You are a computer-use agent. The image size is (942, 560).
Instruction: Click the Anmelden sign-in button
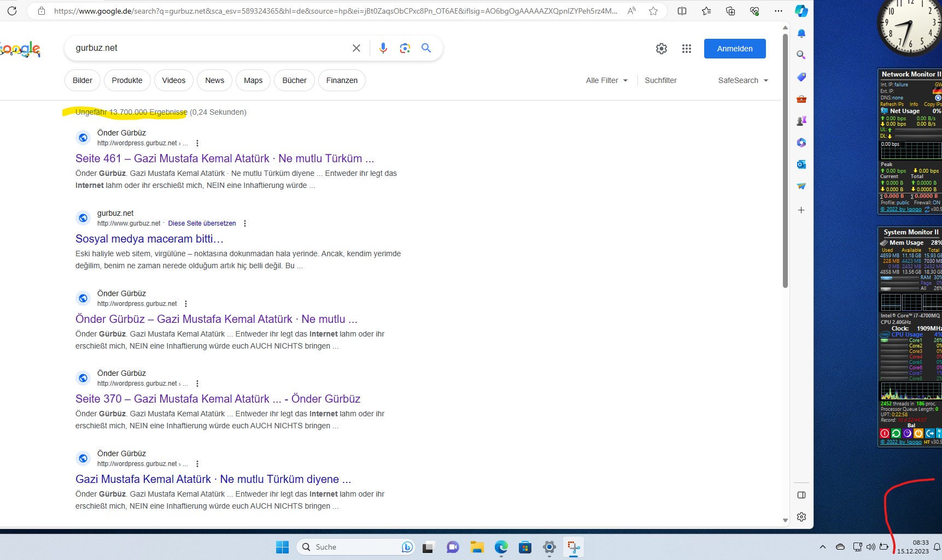coord(735,49)
